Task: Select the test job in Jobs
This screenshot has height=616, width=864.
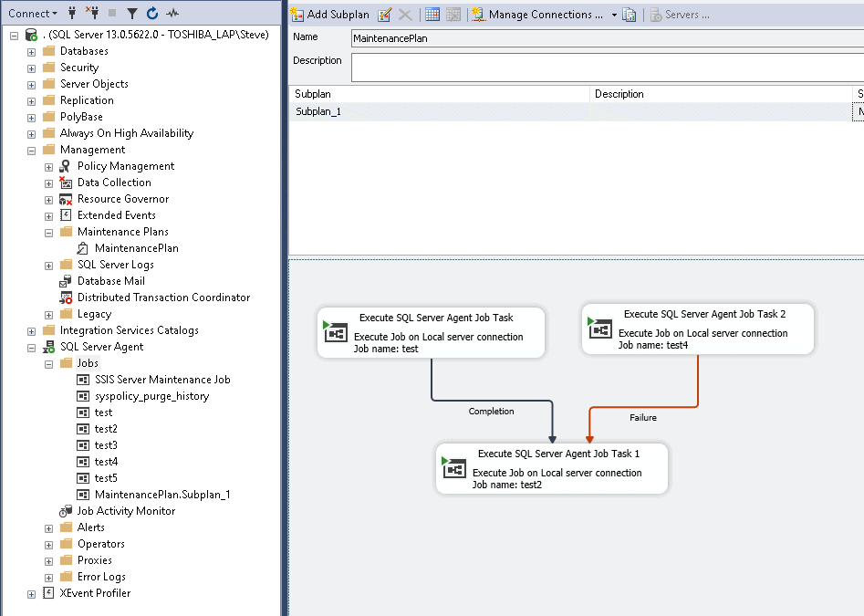Action: click(x=103, y=412)
